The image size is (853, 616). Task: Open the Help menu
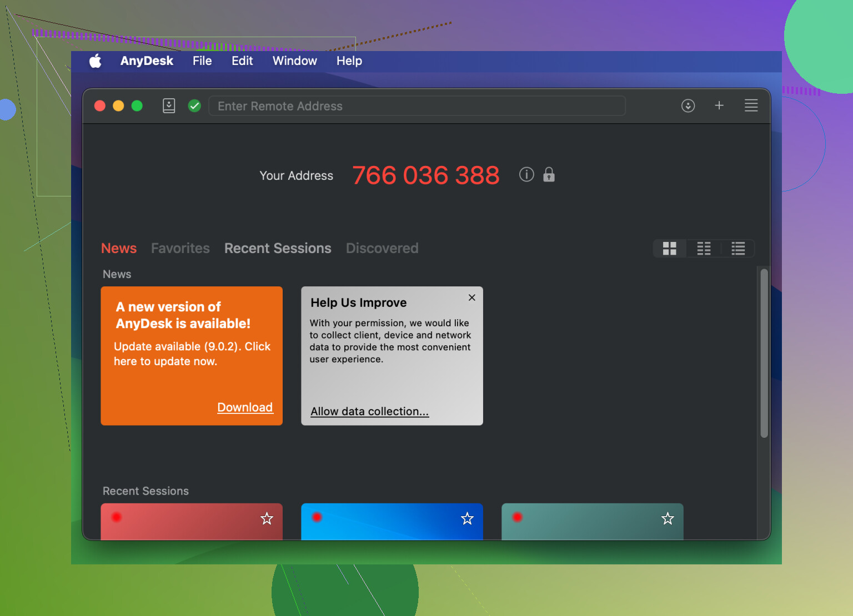click(349, 61)
